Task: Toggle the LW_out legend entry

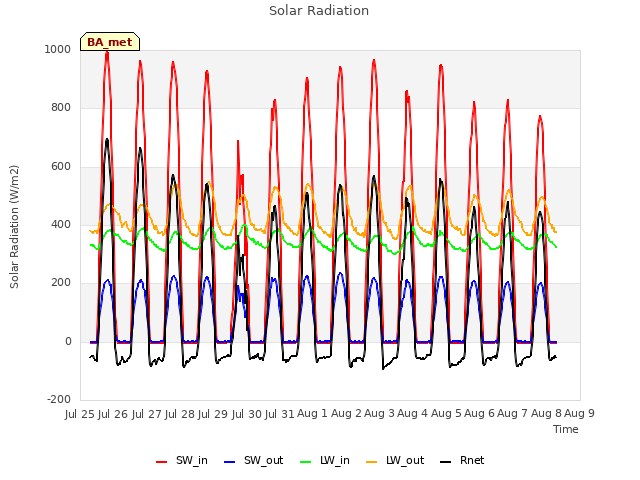Action: [395, 460]
